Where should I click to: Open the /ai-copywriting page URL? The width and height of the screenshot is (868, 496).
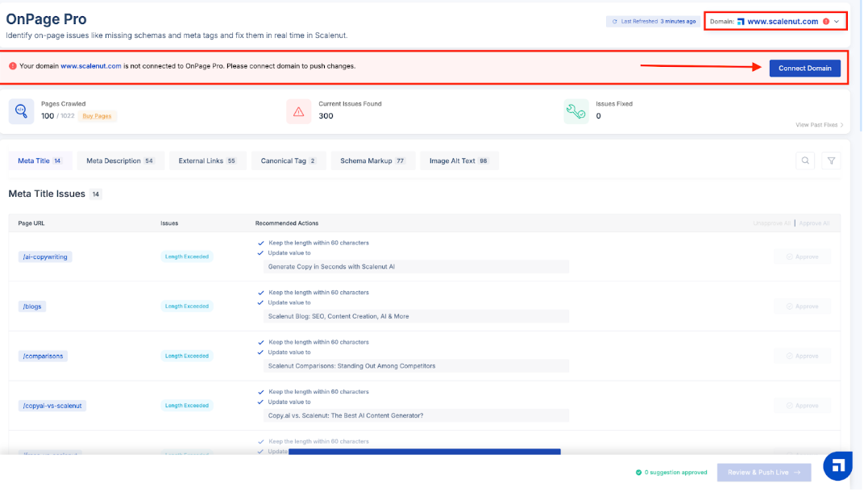tap(45, 256)
